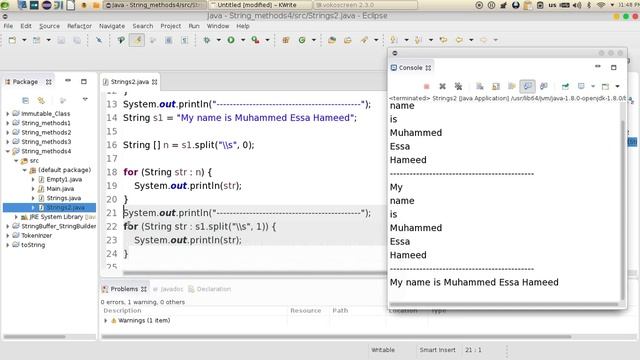640x360 pixels.
Task: Click the New Java Package toolbar icon
Action: coord(286,40)
